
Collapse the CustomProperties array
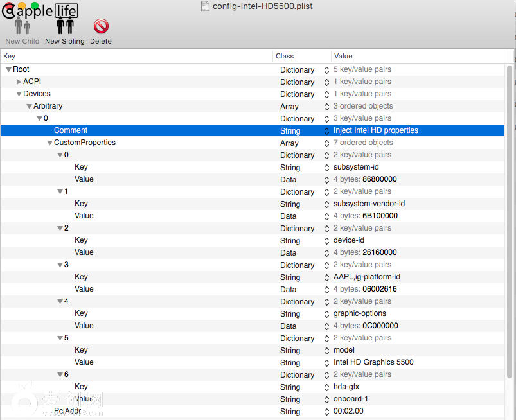(49, 143)
